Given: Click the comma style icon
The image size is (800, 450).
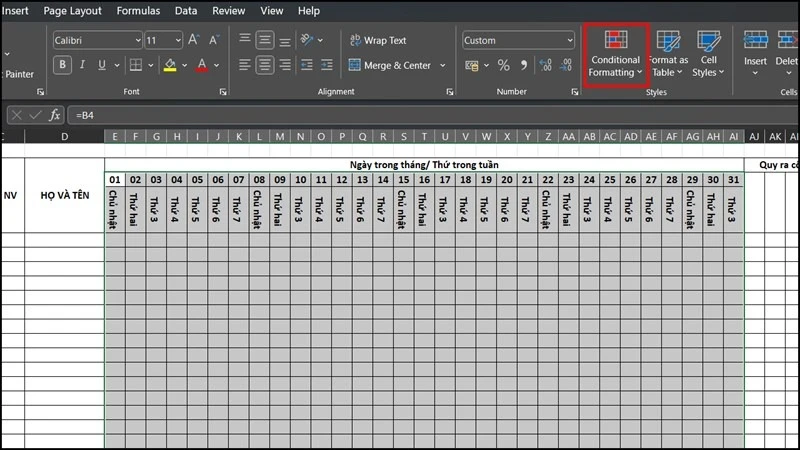Looking at the screenshot, I should point(524,65).
